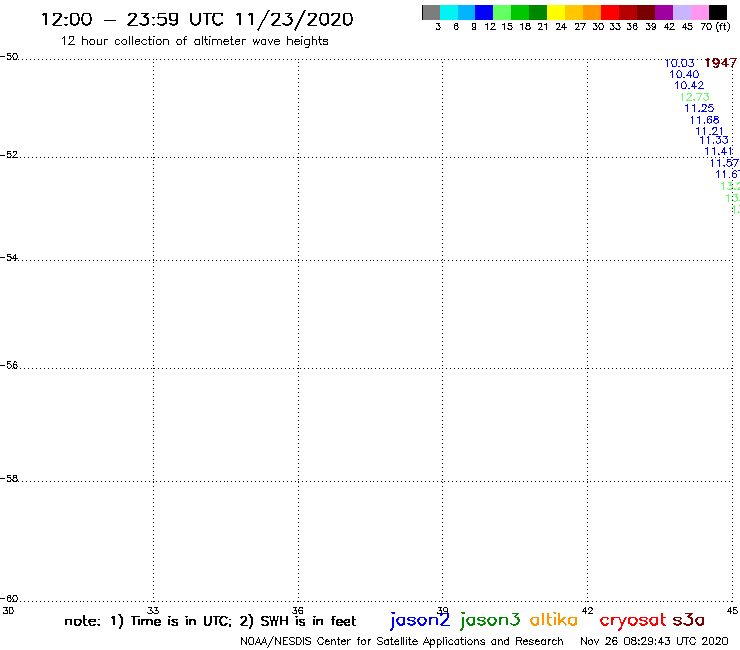Viewport: 740px width, 650px height.
Task: Select the purple swatch in the color scale
Action: [664, 12]
